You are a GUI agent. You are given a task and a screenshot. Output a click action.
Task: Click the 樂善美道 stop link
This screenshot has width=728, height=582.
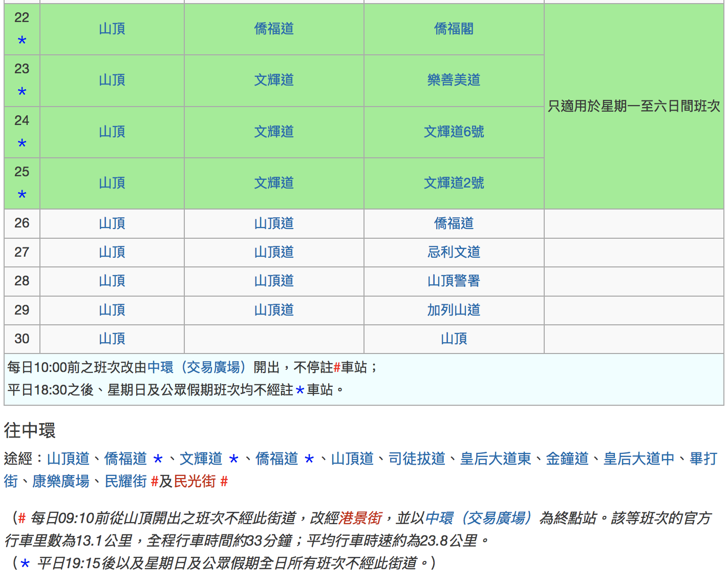[x=454, y=80]
